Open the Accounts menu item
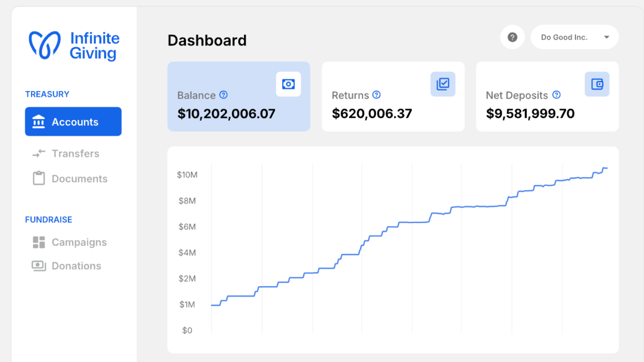The height and width of the screenshot is (362, 644). pyautogui.click(x=73, y=122)
